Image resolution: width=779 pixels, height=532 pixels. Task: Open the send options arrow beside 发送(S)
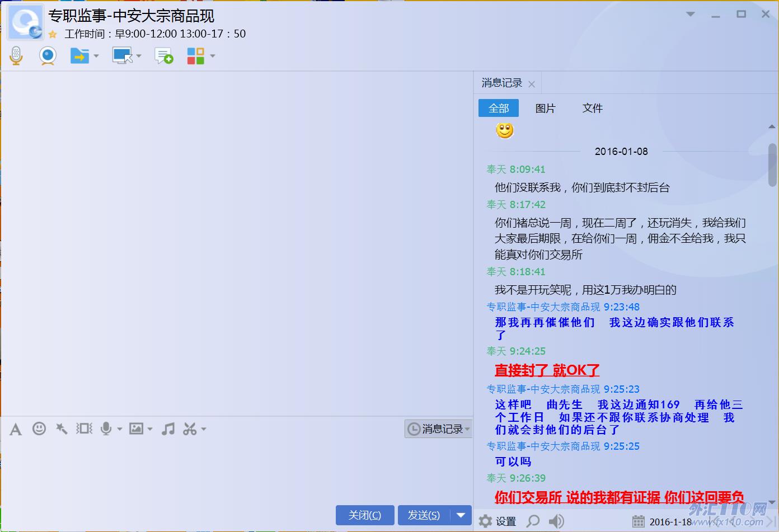point(461,515)
